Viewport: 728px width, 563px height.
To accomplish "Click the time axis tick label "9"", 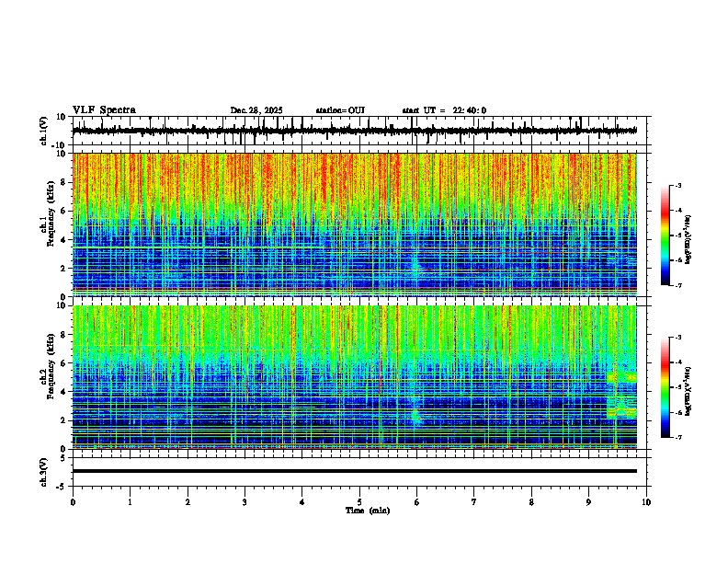I will click(x=588, y=502).
